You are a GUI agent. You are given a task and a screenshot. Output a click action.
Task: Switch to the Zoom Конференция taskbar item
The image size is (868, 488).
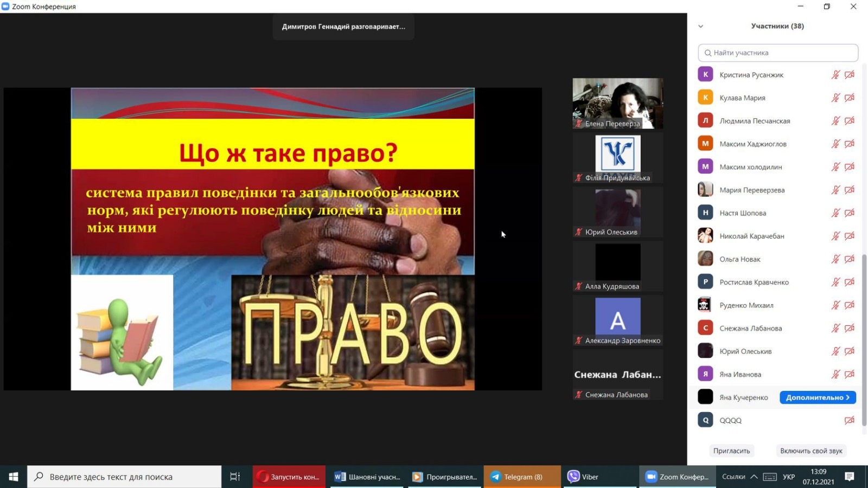pos(677,477)
